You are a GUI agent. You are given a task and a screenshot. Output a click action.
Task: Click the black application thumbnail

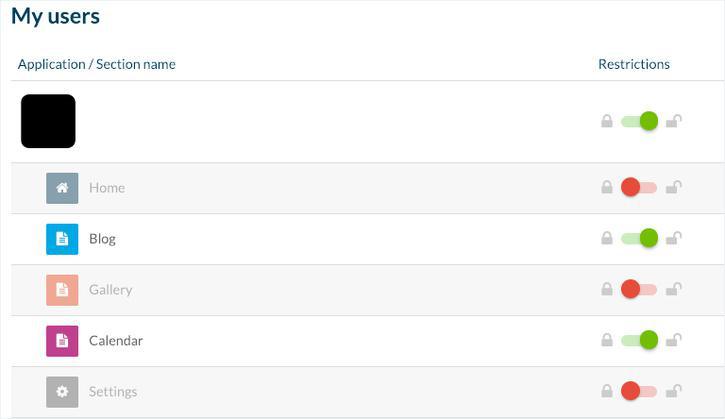pos(48,121)
